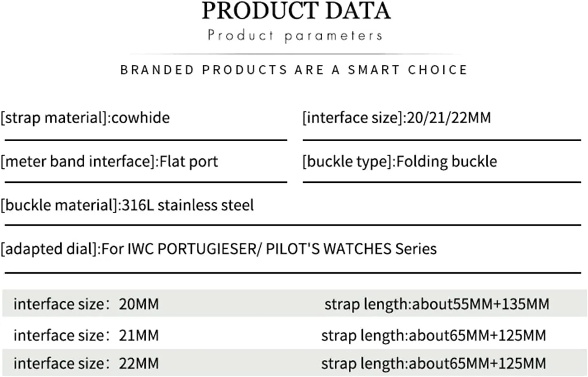Click the interface size 21MM row
This screenshot has width=588, height=377.
click(294, 335)
